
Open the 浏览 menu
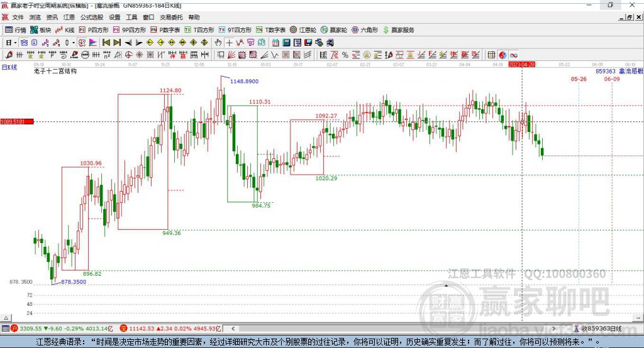pyautogui.click(x=35, y=17)
